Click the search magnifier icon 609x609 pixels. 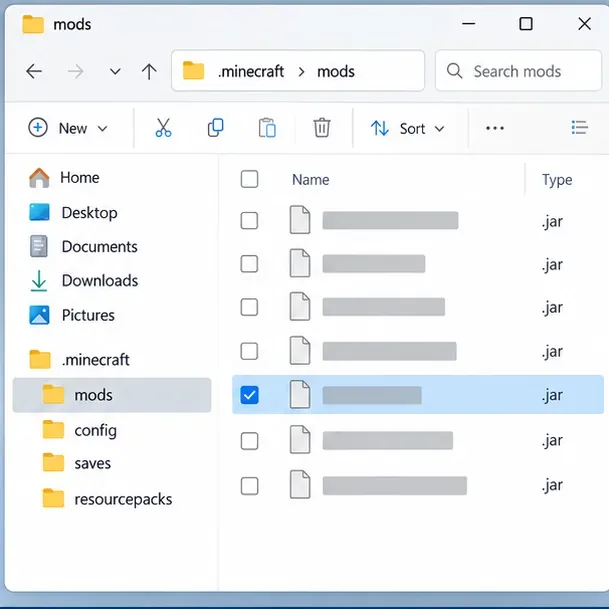pyautogui.click(x=454, y=71)
